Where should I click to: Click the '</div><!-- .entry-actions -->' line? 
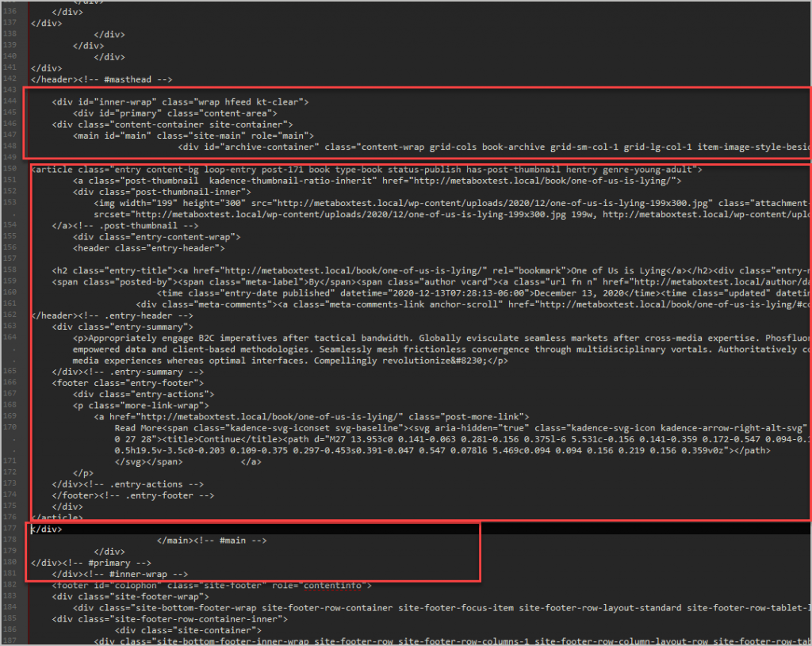pos(128,484)
